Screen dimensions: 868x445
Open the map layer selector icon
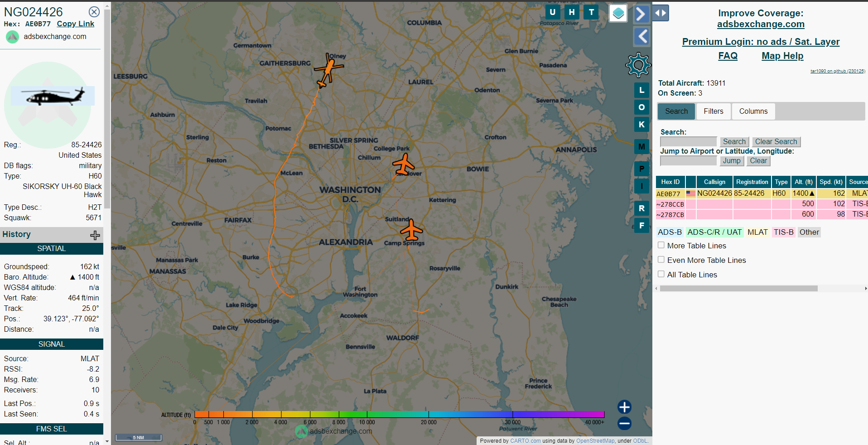click(618, 13)
